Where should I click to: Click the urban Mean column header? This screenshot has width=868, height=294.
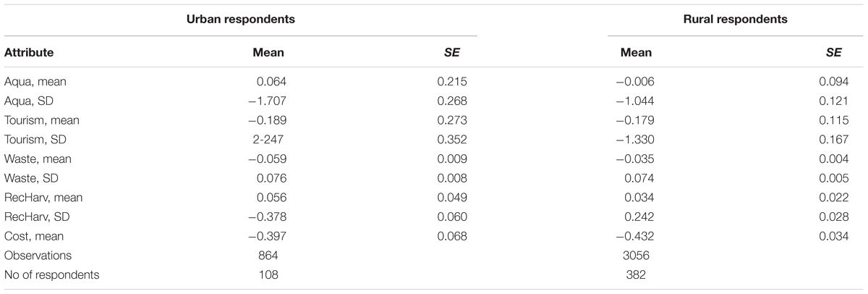coord(268,53)
